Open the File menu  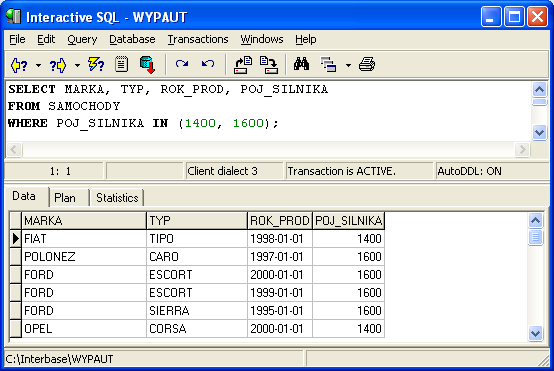point(17,39)
